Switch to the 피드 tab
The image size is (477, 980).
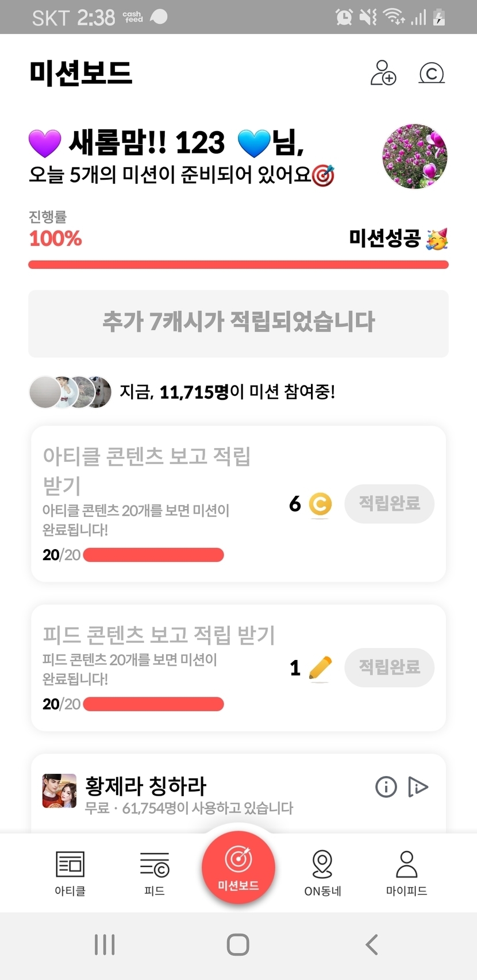point(154,873)
